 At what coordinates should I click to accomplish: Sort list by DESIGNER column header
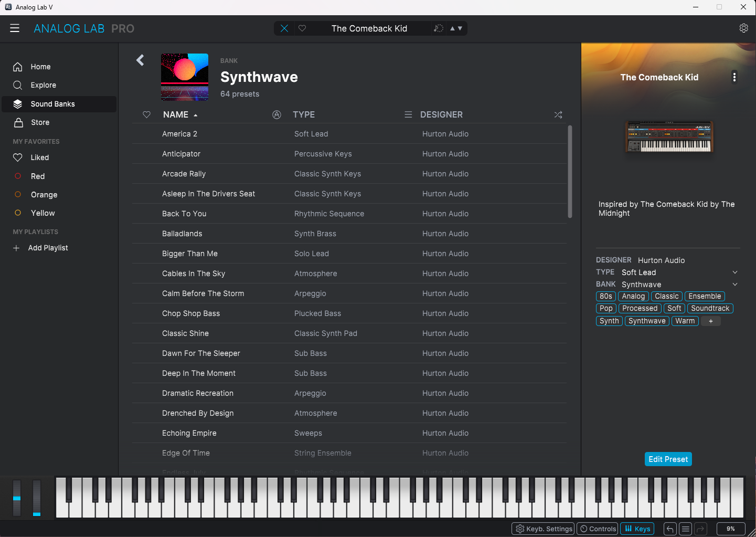click(x=441, y=114)
